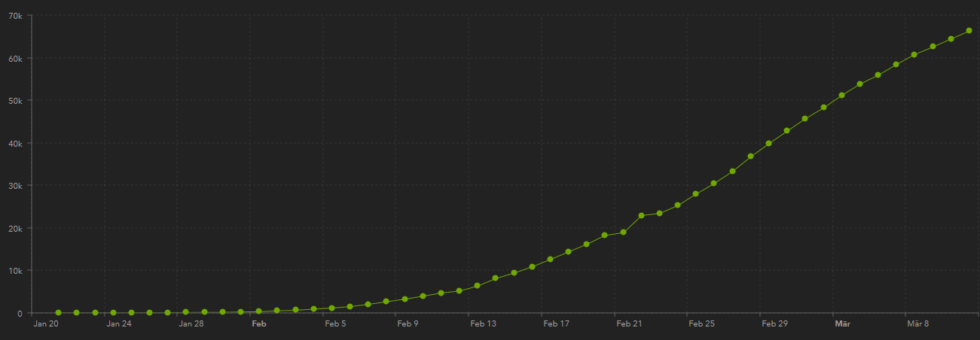Click the 'Jan 28' x-axis label

pyautogui.click(x=191, y=324)
